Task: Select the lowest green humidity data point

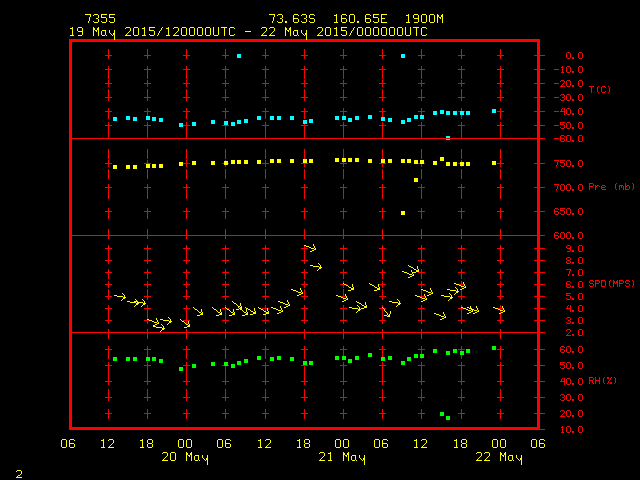Action: pos(448,418)
